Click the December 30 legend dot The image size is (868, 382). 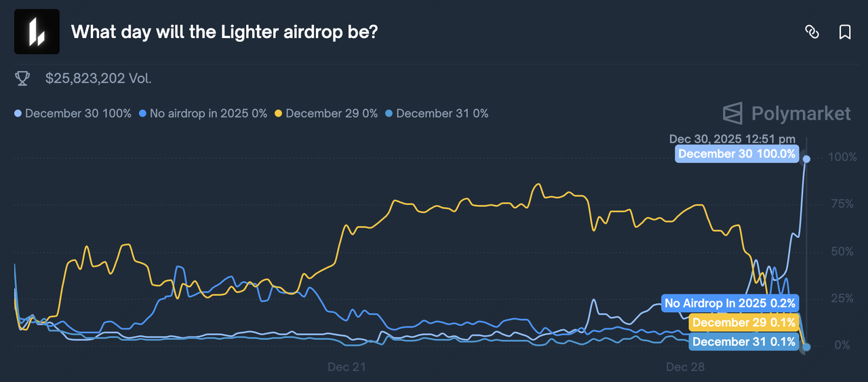coord(18,113)
